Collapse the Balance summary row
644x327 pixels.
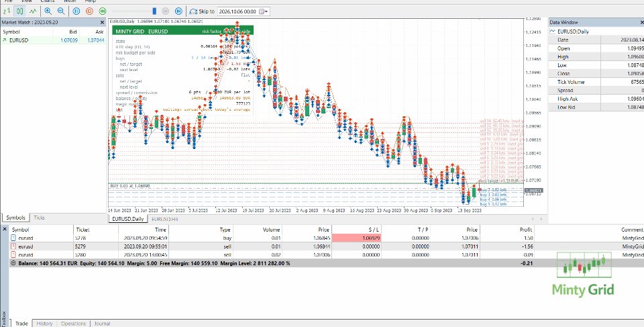pos(13,263)
